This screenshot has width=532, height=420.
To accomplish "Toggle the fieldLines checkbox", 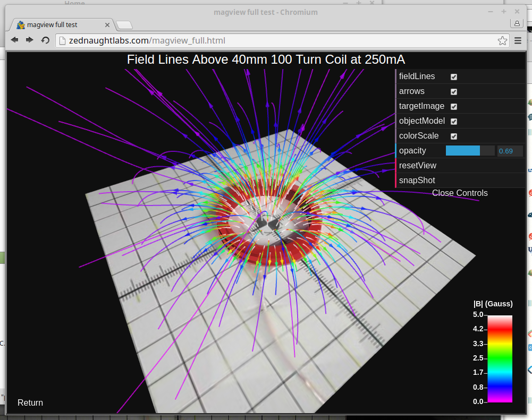I will click(454, 77).
